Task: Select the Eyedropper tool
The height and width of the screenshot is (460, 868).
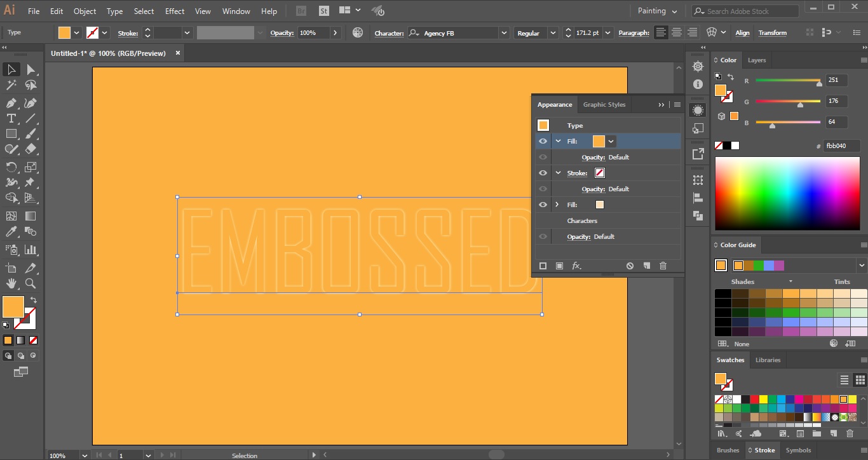Action: (10, 231)
